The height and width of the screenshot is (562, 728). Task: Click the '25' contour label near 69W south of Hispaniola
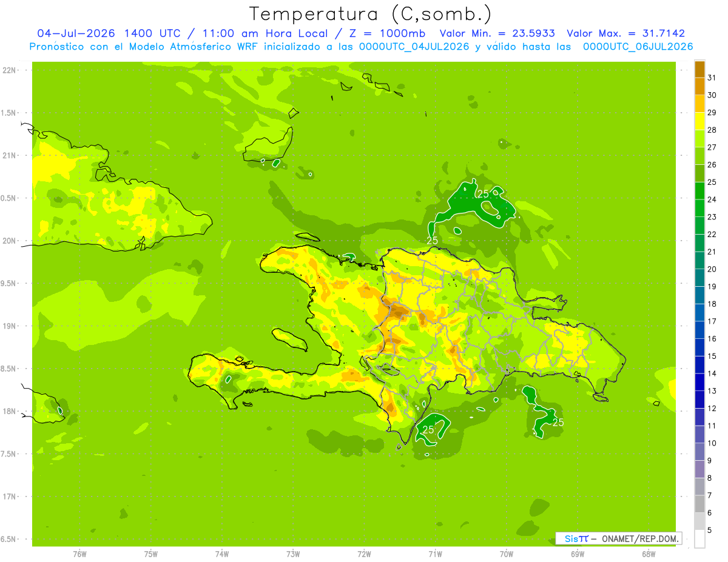pos(558,422)
